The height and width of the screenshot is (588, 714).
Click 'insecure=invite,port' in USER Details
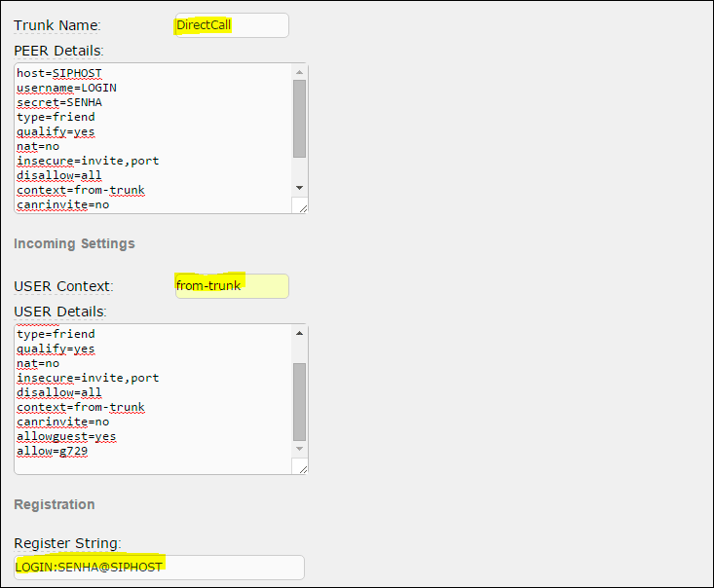point(88,378)
